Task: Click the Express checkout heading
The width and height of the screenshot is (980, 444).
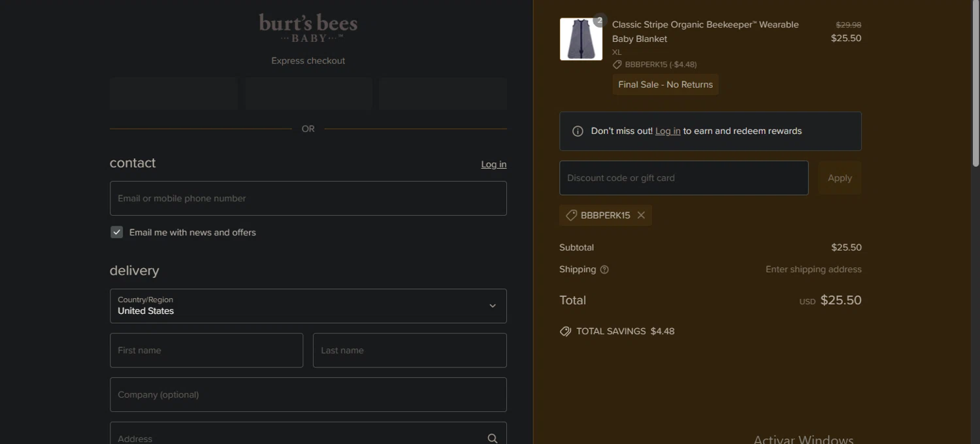Action: 308,61
